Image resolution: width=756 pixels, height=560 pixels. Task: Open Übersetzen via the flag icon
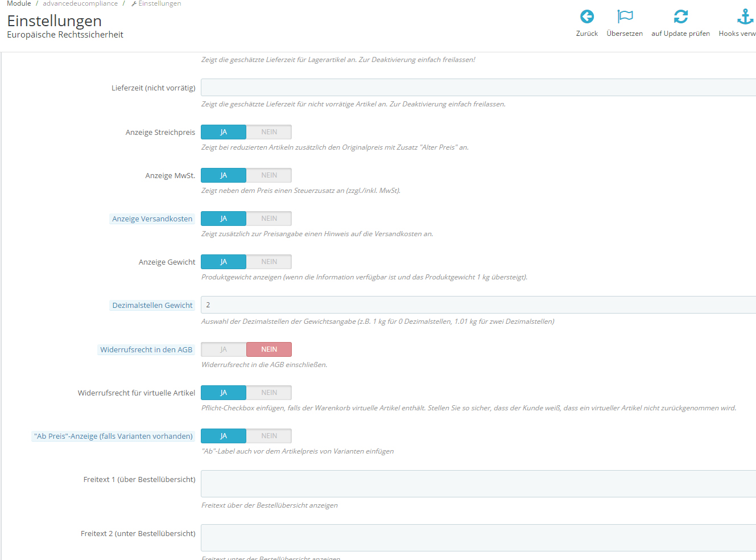[625, 17]
